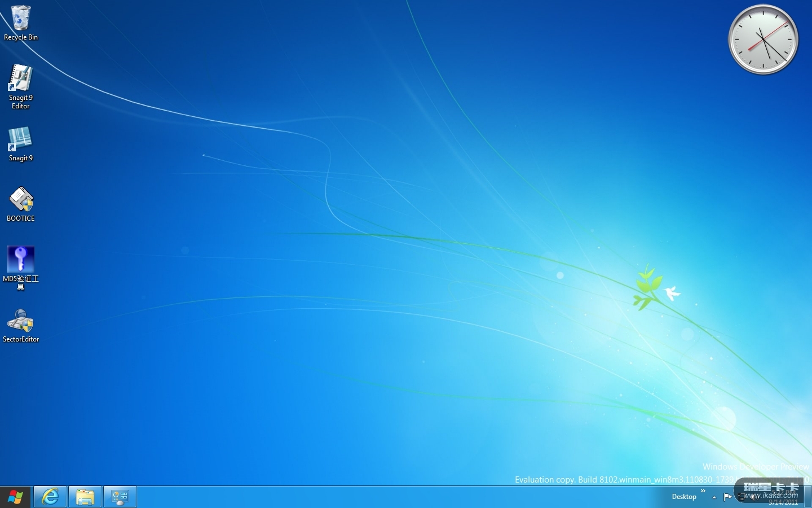The width and height of the screenshot is (812, 508).
Task: Show hidden notification area icons
Action: click(714, 497)
